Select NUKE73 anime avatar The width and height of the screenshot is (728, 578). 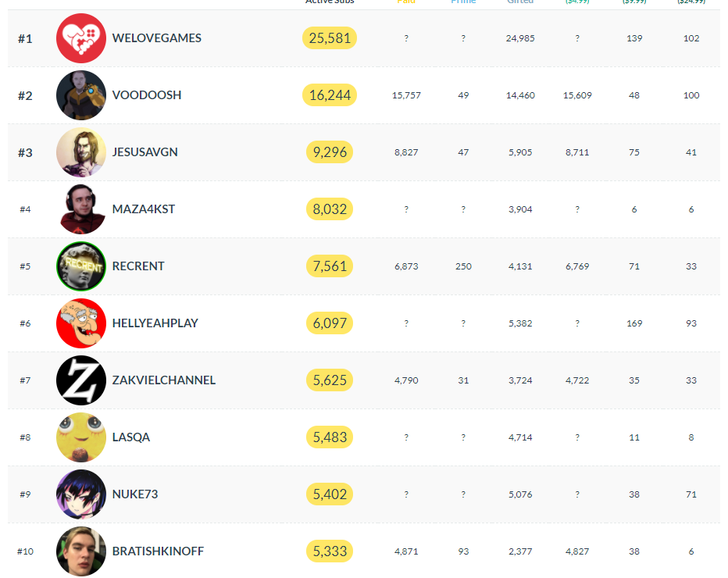(x=80, y=494)
